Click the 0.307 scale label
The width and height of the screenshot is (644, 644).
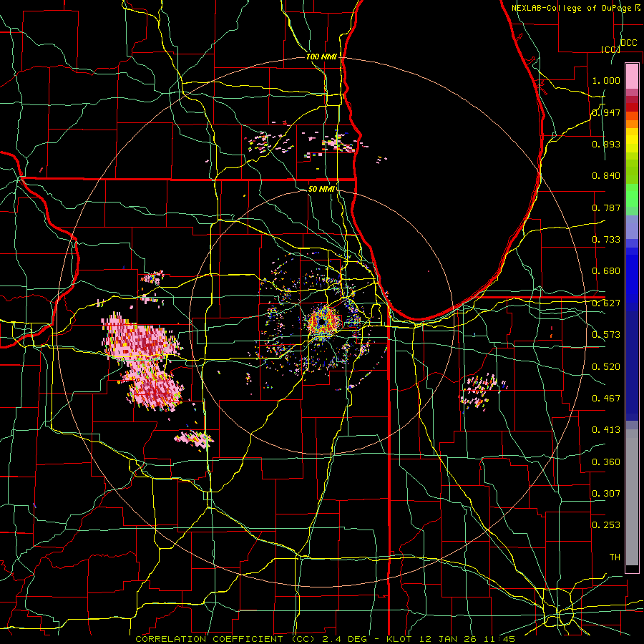click(x=606, y=493)
